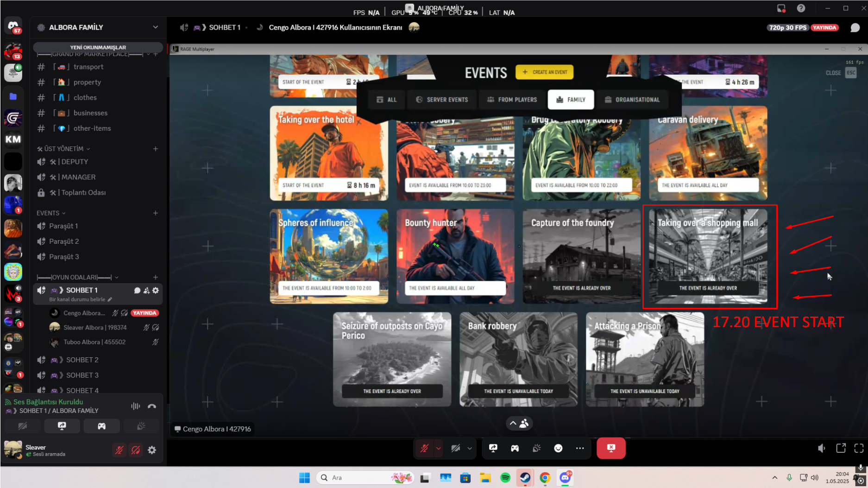Open Discord inbox icon
868x488 pixels.
tap(781, 8)
